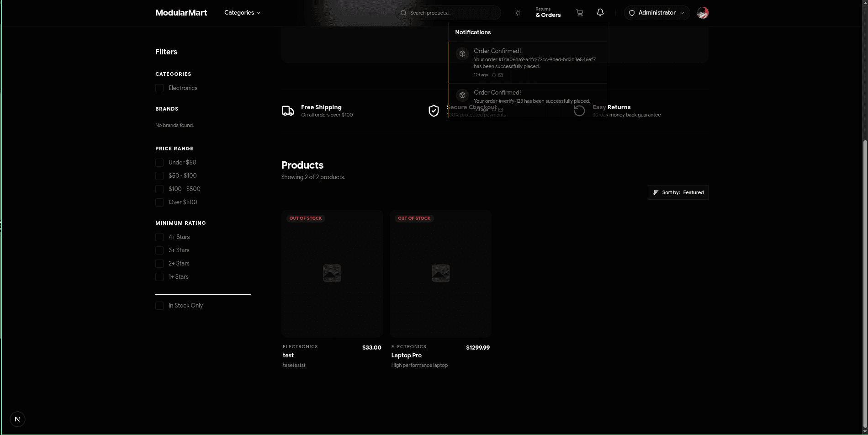Focus the Search products field

coord(448,13)
